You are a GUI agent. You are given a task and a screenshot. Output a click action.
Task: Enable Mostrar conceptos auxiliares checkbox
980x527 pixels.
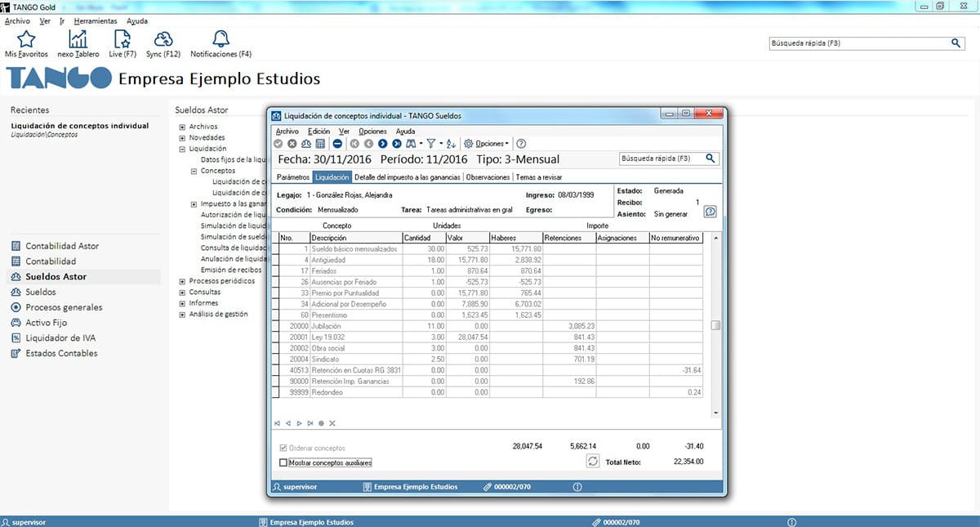click(x=283, y=462)
